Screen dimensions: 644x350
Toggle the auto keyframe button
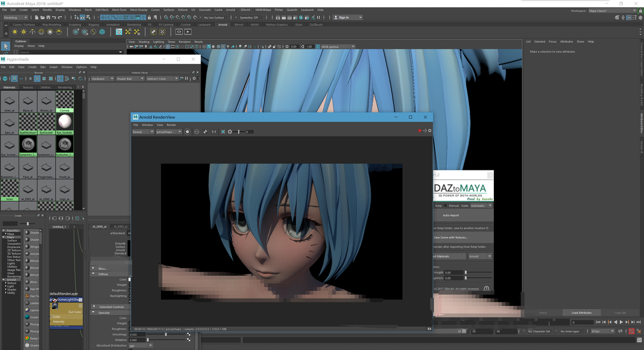click(631, 331)
